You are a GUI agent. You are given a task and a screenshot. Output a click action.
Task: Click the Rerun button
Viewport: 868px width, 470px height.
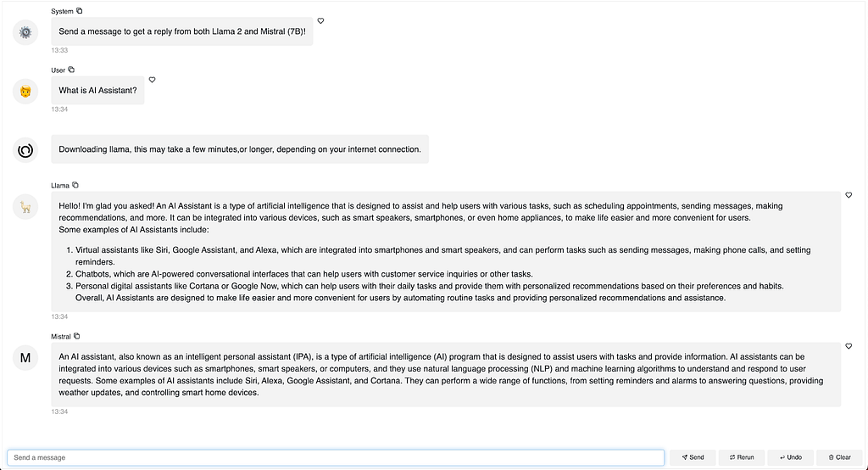click(x=741, y=457)
